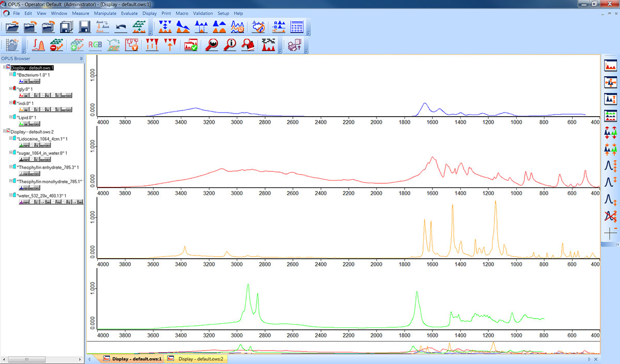Open the spectrum information magnifier icon

(x=229, y=45)
